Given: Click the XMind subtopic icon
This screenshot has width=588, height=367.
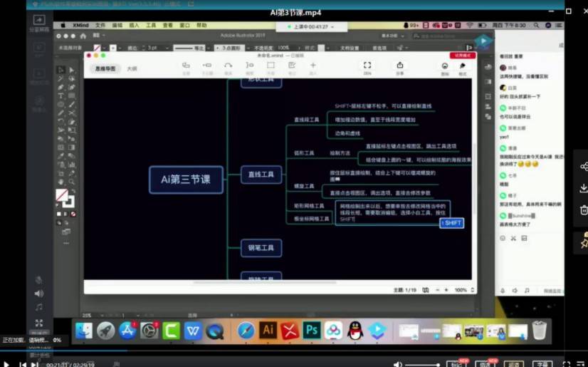Looking at the screenshot, I should pos(207,66).
